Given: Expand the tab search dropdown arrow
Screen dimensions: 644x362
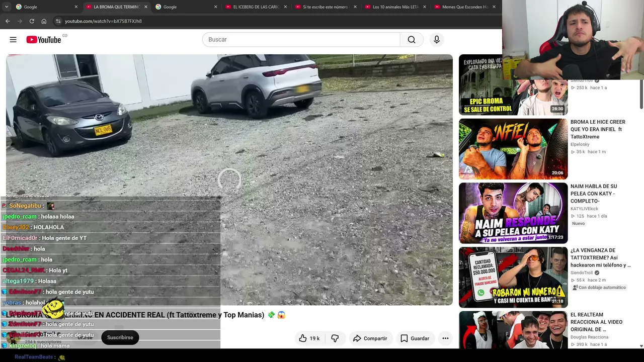Looking at the screenshot, I should pyautogui.click(x=6, y=7).
